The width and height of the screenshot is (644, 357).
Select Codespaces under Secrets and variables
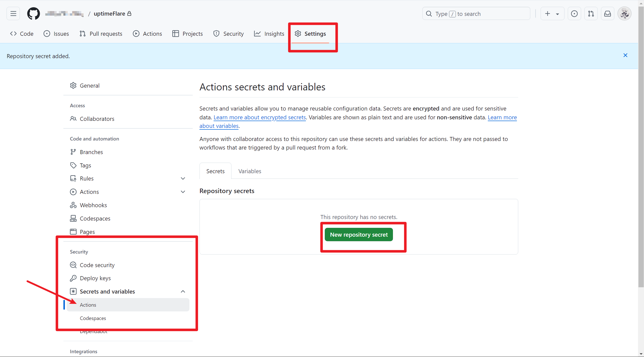pos(93,318)
